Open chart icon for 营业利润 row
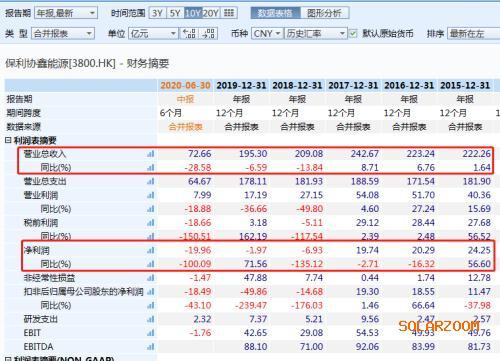 151,195
